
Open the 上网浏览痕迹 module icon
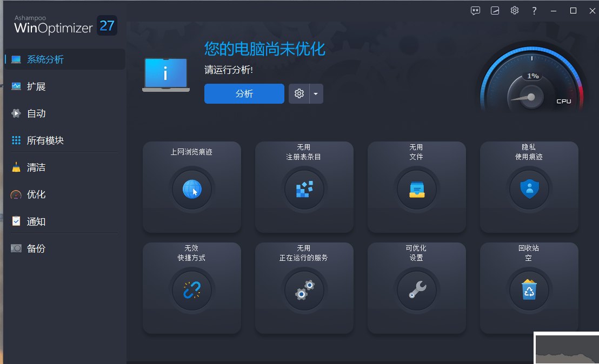[x=192, y=189]
